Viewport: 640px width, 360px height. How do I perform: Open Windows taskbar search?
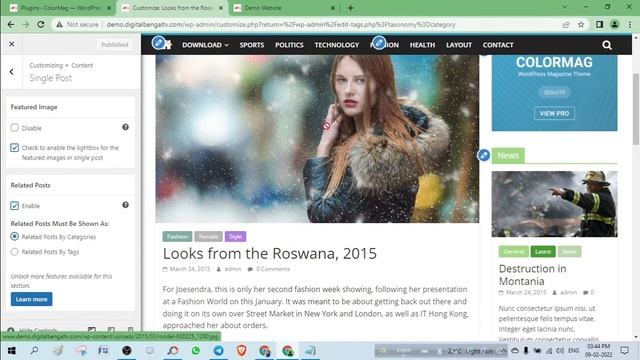point(34,351)
